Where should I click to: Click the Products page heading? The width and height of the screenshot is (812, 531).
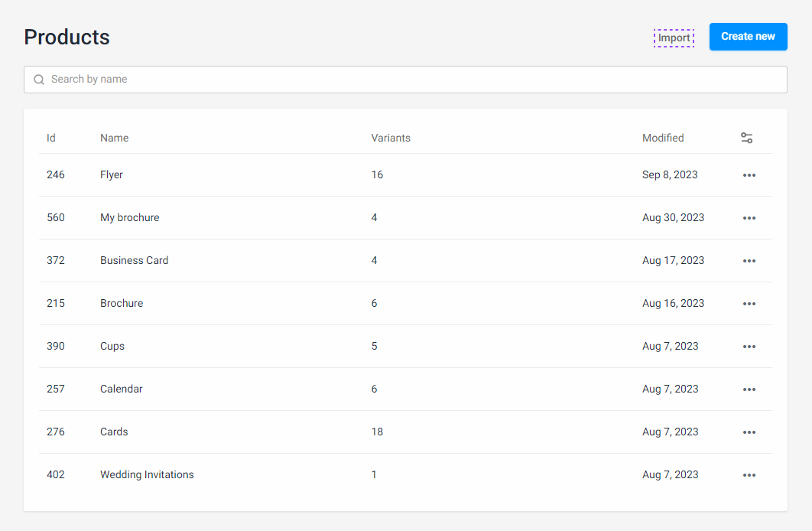click(67, 37)
